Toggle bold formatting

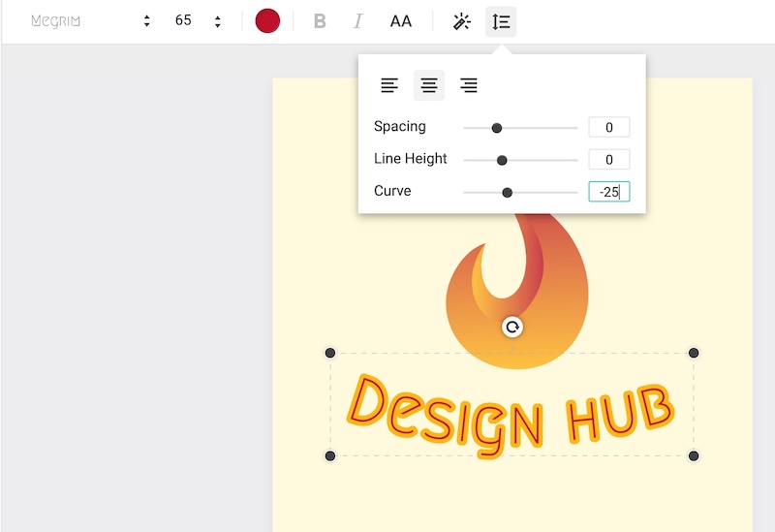pos(320,21)
